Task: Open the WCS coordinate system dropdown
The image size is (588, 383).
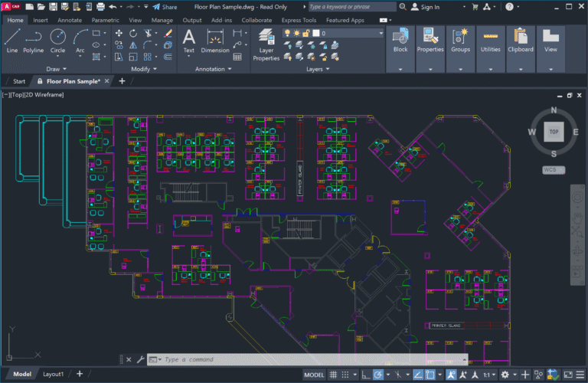Action: coord(554,170)
